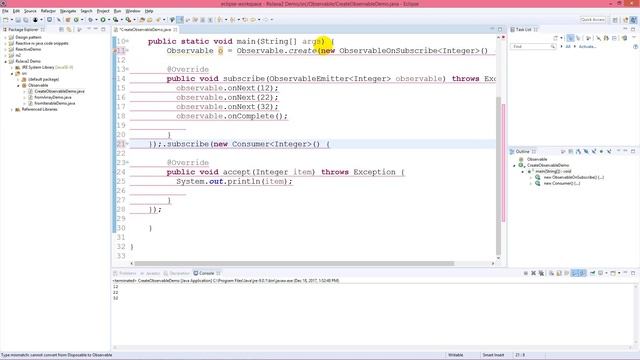Switch to the Javadoc tab
640x360 pixels.
[x=150, y=273]
